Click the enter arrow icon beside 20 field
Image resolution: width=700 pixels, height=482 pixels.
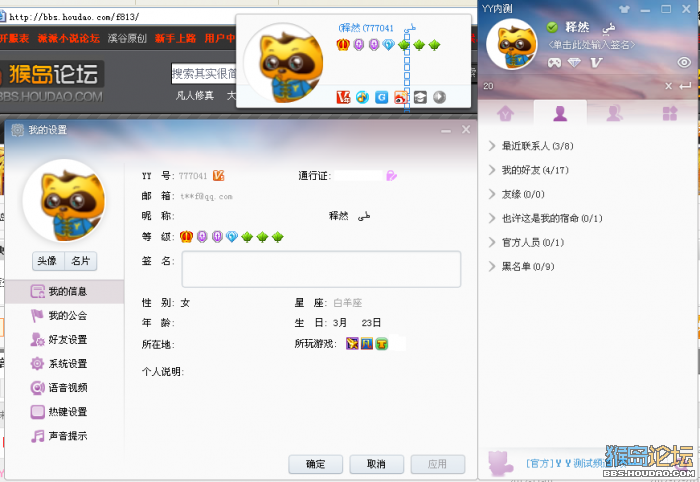point(685,86)
